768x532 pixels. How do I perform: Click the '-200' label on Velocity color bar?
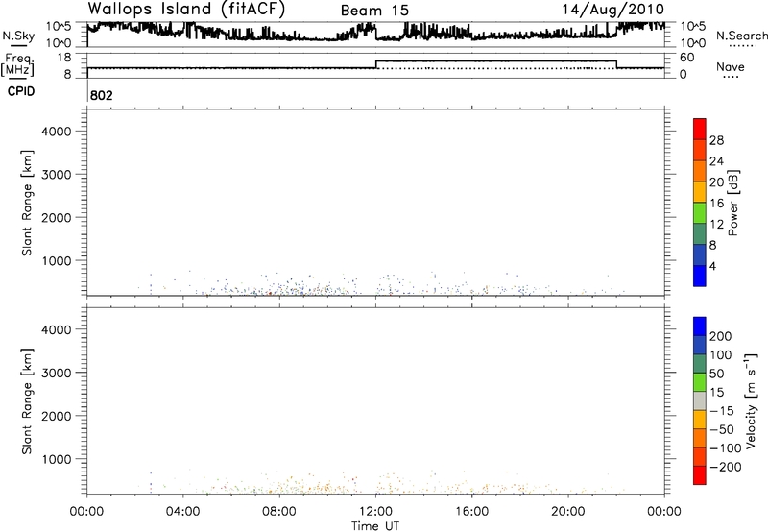726,467
